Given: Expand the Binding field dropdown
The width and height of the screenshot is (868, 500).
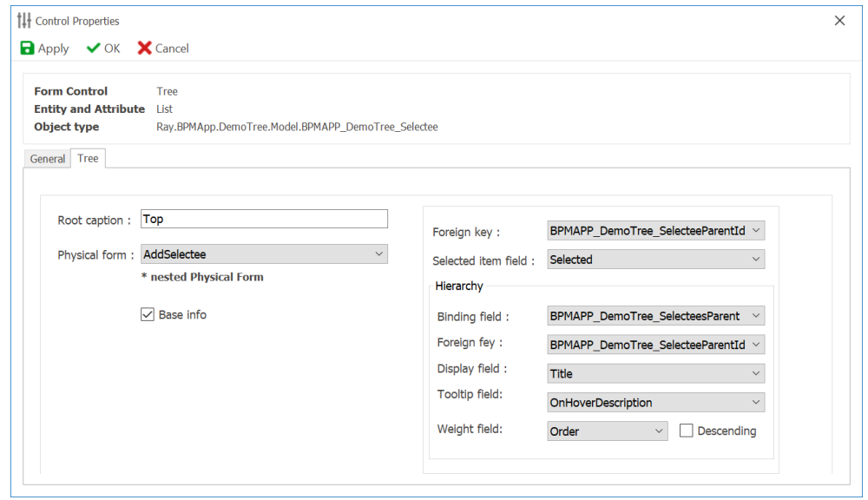Looking at the screenshot, I should (755, 316).
